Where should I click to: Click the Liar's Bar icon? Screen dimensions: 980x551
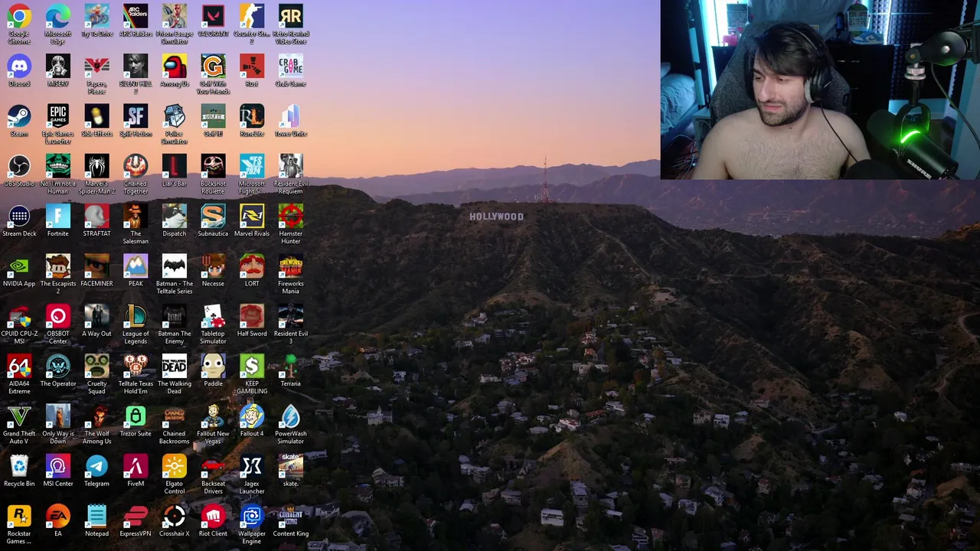[175, 170]
